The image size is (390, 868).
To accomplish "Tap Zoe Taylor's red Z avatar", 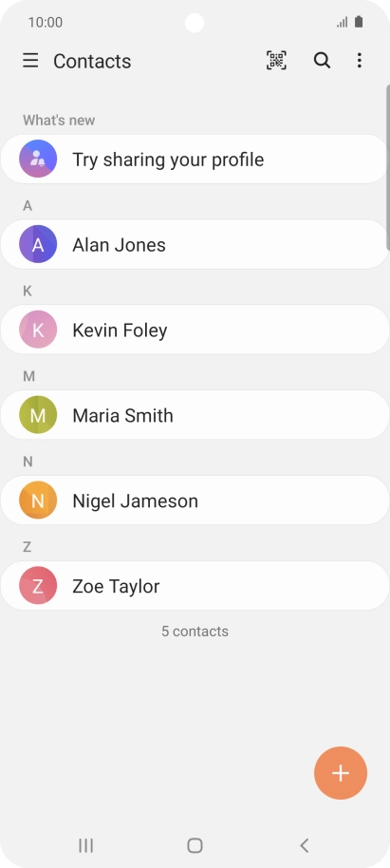I will pyautogui.click(x=38, y=585).
